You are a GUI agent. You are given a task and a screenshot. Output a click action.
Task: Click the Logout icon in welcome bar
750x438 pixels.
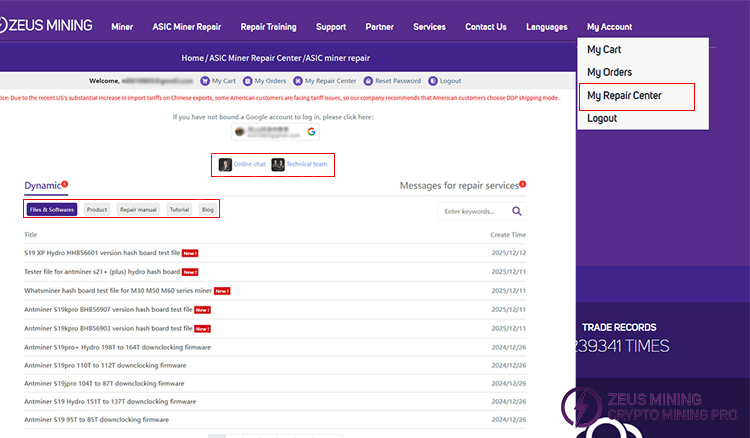tap(432, 81)
